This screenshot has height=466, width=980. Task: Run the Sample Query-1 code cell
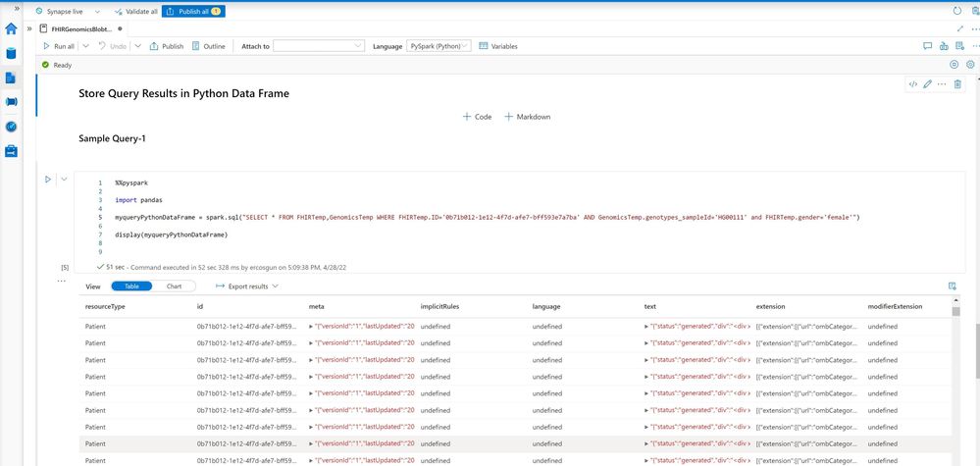tap(48, 180)
